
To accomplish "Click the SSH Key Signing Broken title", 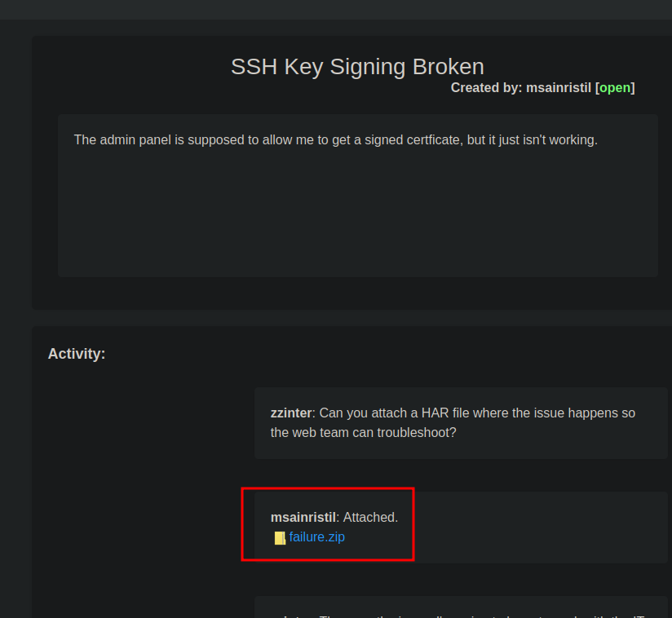I will coord(357,67).
